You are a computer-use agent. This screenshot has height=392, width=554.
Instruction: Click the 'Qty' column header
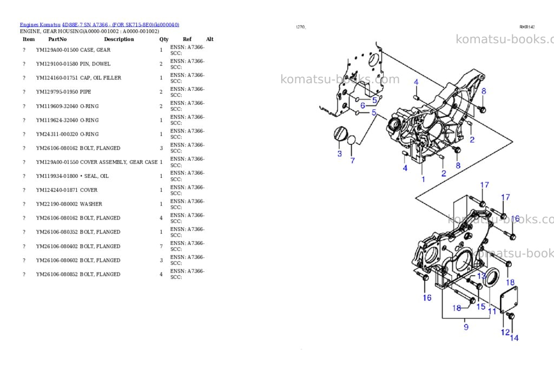click(x=163, y=39)
